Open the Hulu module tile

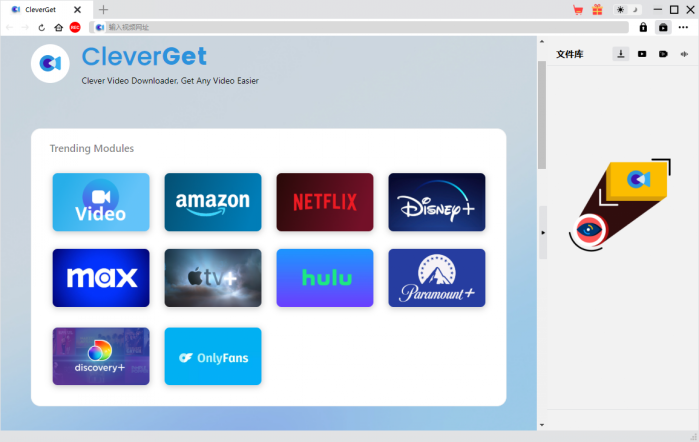[325, 278]
